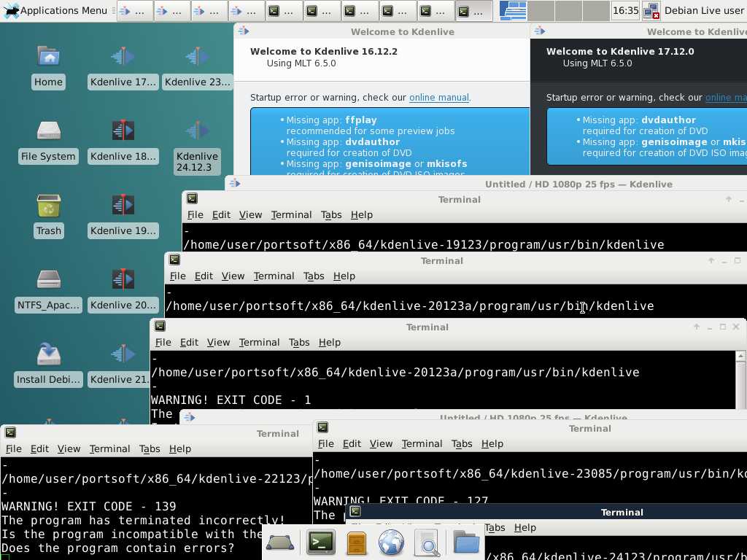Switch to the first workspace in the pager
This screenshot has width=747, height=560.
[513, 10]
